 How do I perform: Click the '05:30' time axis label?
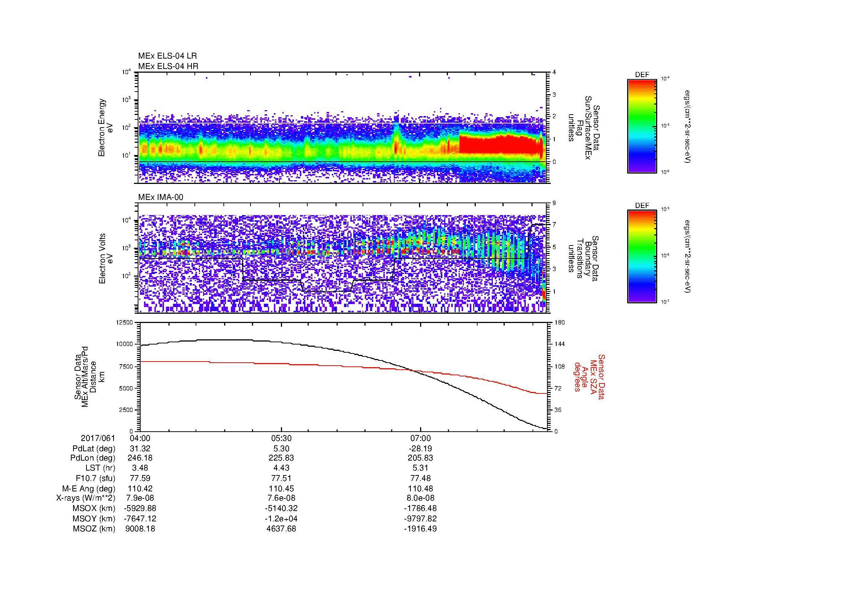(281, 438)
